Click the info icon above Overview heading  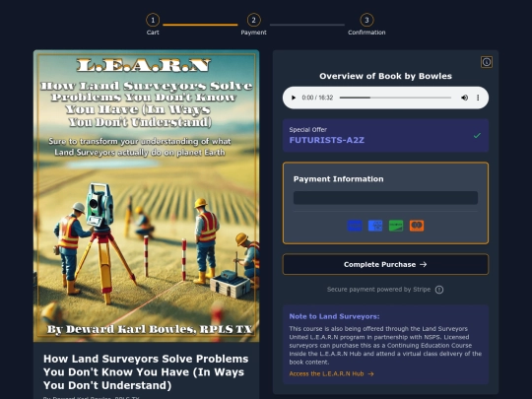487,62
